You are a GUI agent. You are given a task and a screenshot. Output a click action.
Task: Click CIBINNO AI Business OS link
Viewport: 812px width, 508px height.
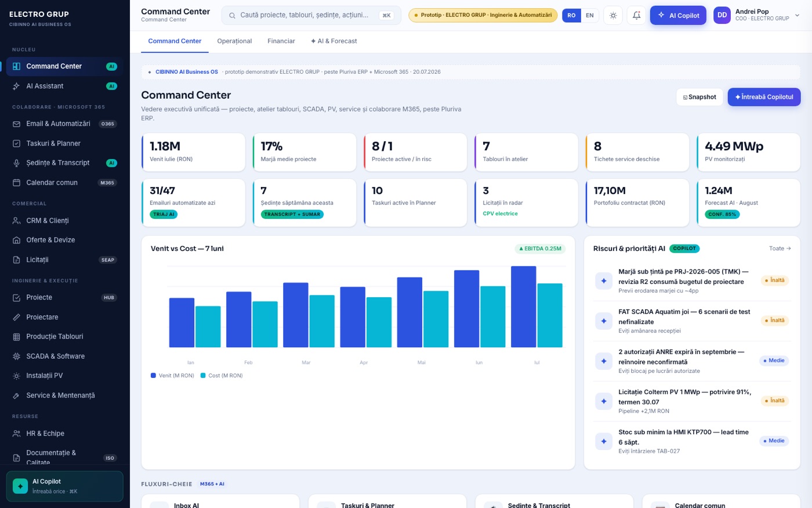coord(187,72)
